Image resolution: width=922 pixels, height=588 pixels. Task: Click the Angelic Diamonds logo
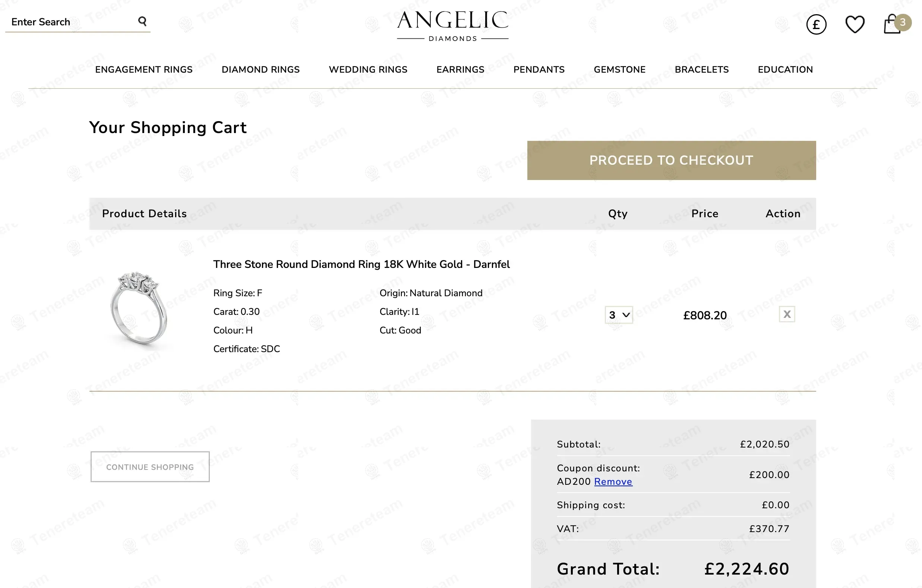[452, 26]
